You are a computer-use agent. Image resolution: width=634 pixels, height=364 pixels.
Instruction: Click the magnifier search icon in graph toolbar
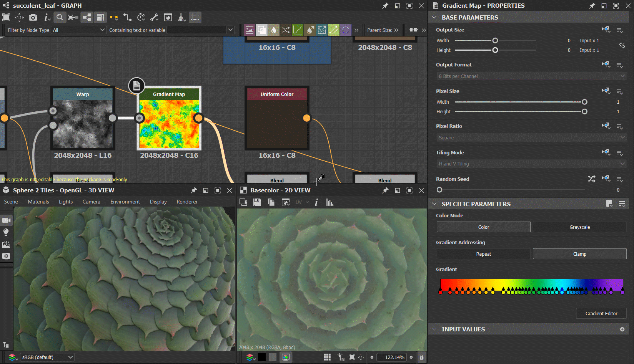[60, 17]
